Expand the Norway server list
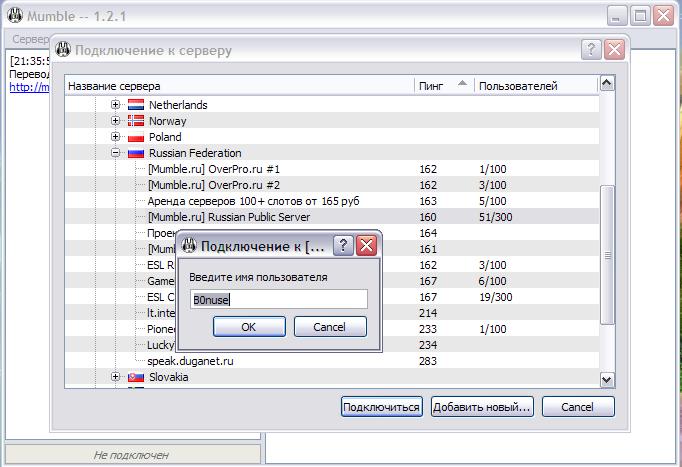This screenshot has width=682, height=467. (x=116, y=121)
